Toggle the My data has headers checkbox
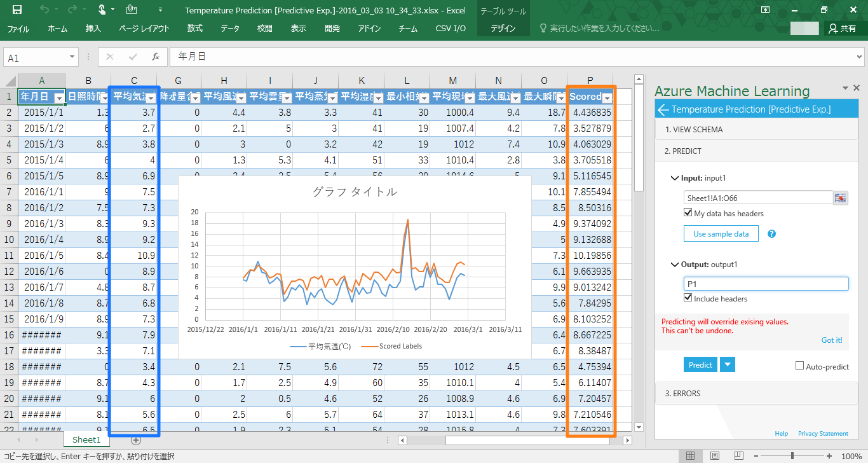 tap(688, 213)
